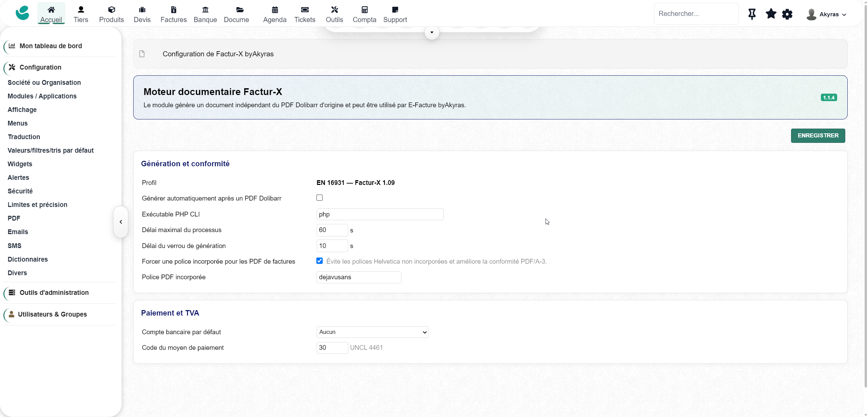Focus the Rechercher search box
The width and height of the screenshot is (868, 417).
(x=696, y=14)
